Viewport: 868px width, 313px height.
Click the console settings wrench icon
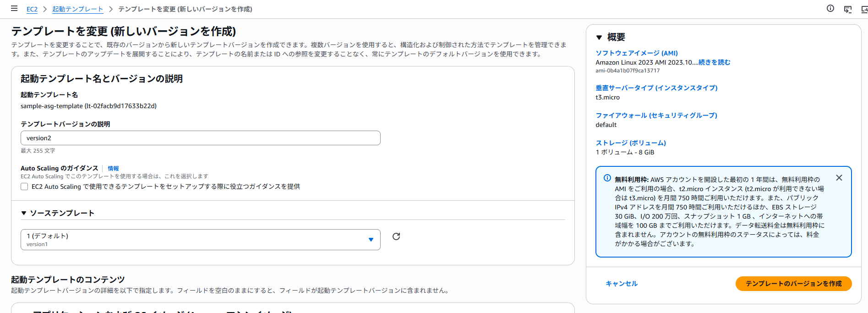tap(864, 9)
